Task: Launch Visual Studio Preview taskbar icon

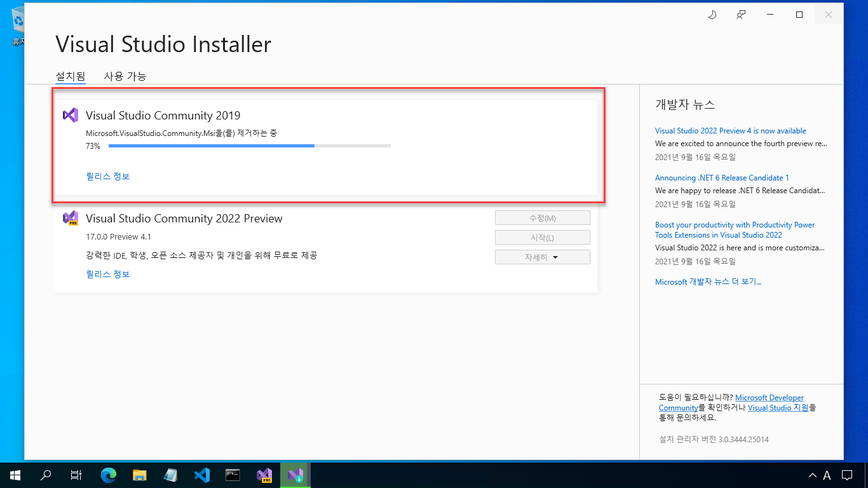Action: coord(264,475)
